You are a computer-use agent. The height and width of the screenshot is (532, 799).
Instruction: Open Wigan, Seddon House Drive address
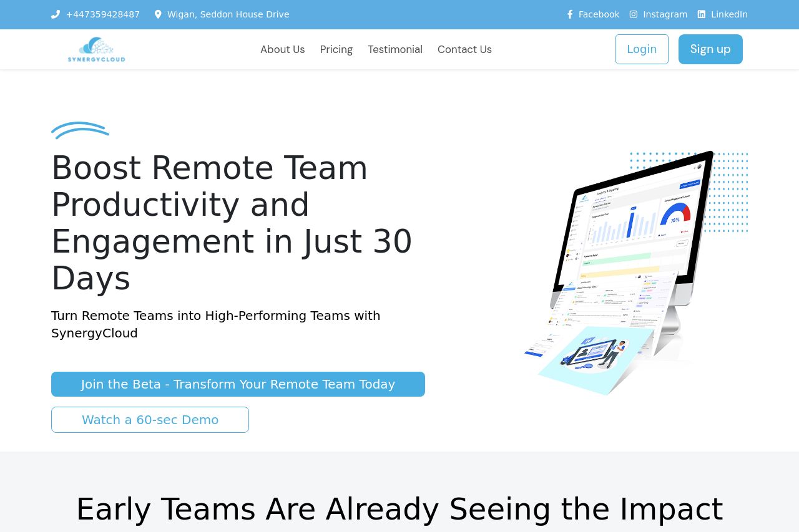228,14
